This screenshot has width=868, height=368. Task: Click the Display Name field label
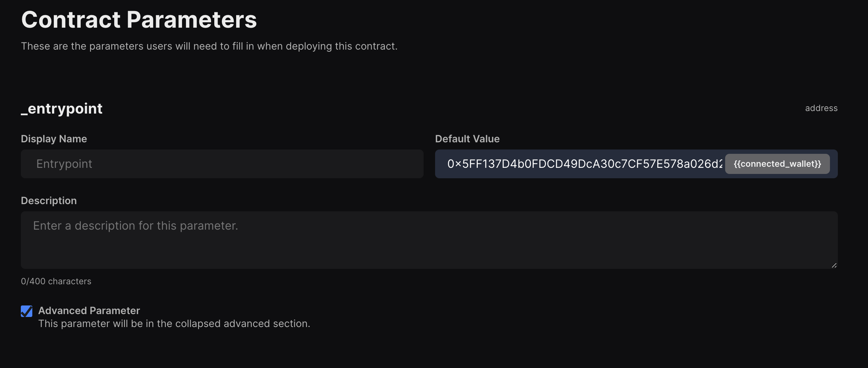point(54,139)
